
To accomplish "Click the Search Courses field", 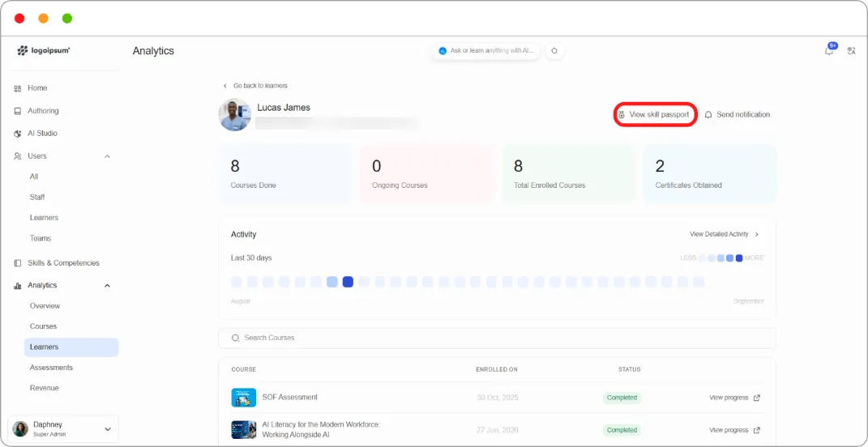I will (497, 338).
